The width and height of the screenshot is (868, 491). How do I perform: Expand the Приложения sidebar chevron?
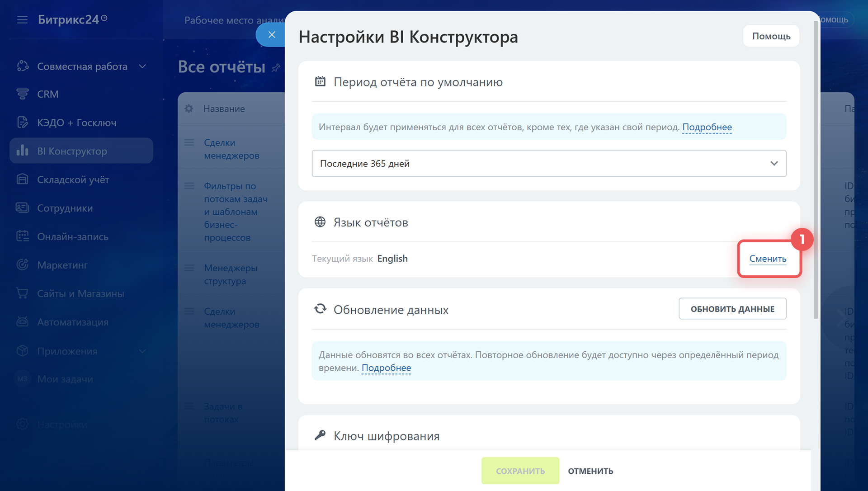pyautogui.click(x=142, y=351)
